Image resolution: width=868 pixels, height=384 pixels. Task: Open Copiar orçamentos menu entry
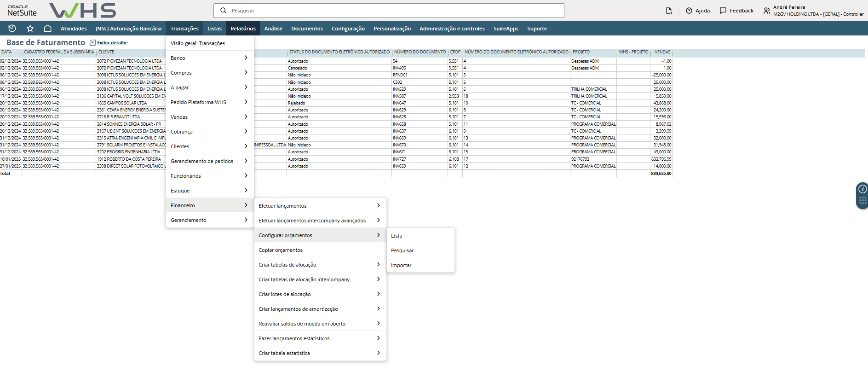pyautogui.click(x=281, y=250)
